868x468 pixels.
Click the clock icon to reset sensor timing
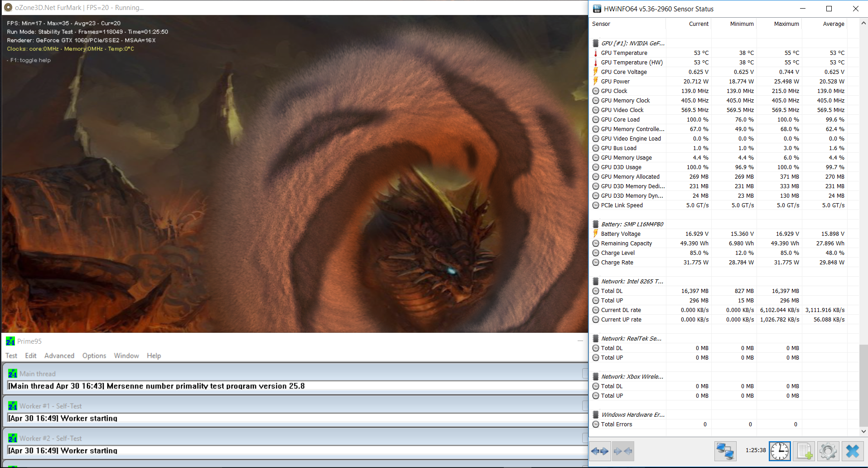click(x=780, y=451)
